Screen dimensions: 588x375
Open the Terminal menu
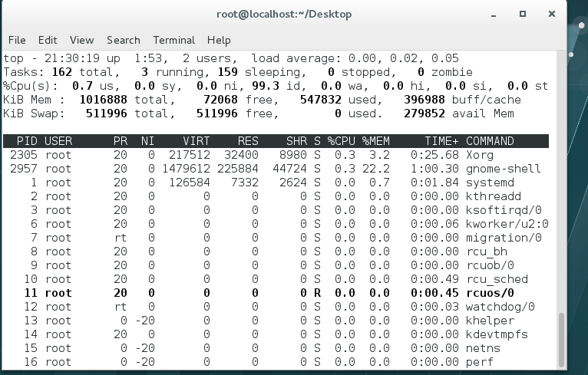pos(173,40)
